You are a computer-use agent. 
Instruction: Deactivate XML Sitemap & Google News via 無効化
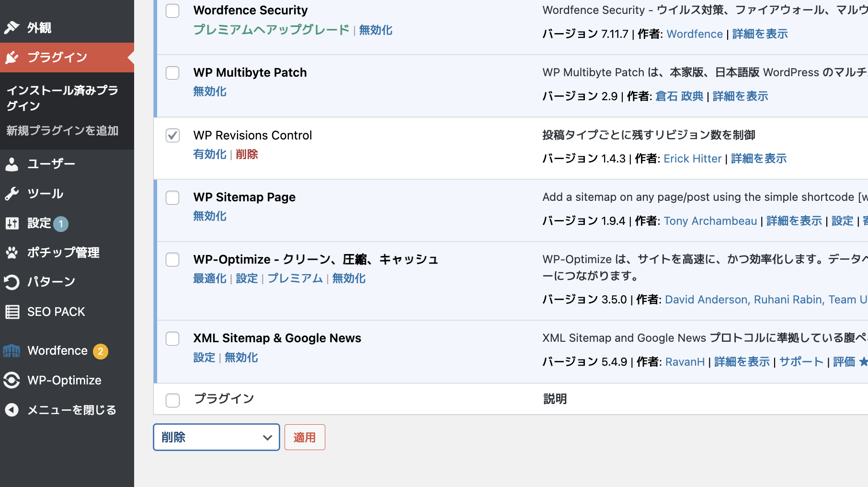(241, 358)
